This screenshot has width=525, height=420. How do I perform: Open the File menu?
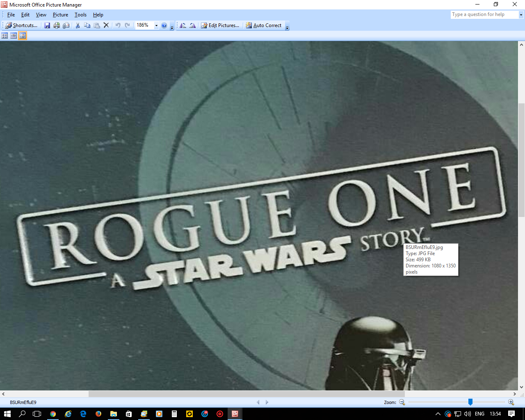(x=11, y=15)
